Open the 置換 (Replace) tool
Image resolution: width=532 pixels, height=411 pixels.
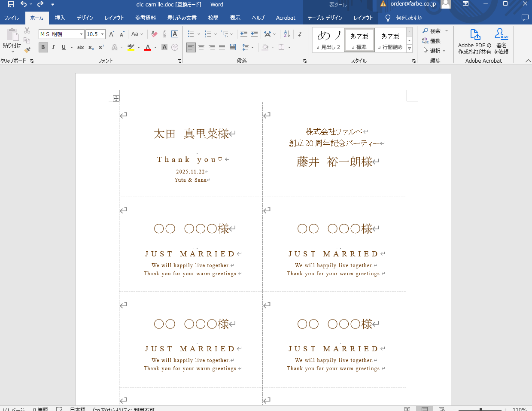pyautogui.click(x=435, y=40)
